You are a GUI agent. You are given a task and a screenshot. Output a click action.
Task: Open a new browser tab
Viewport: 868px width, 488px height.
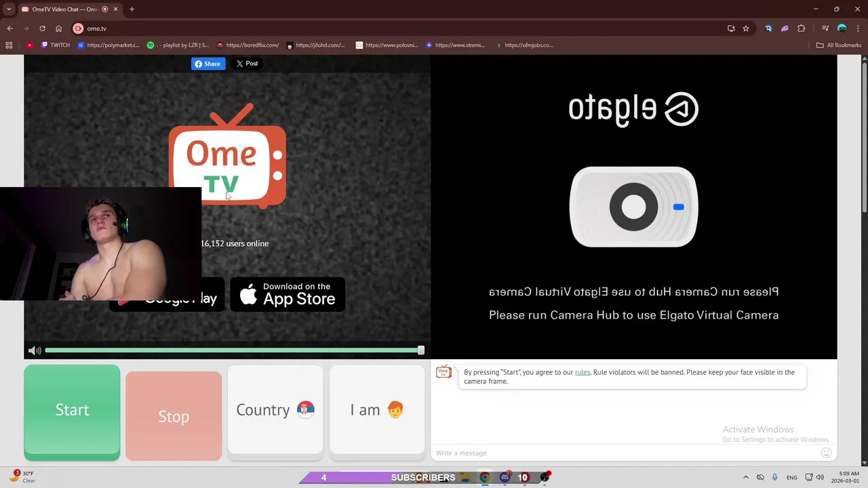coord(132,9)
